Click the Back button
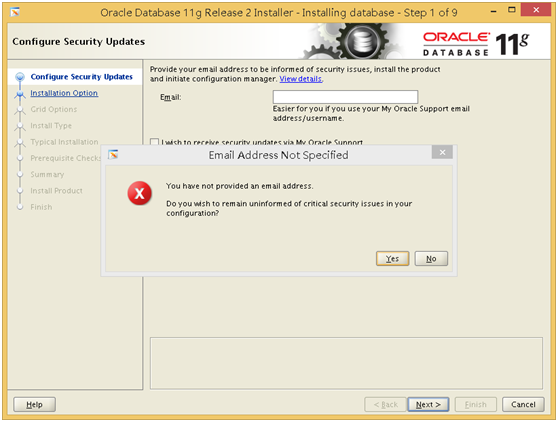The width and height of the screenshot is (558, 422). [385, 404]
